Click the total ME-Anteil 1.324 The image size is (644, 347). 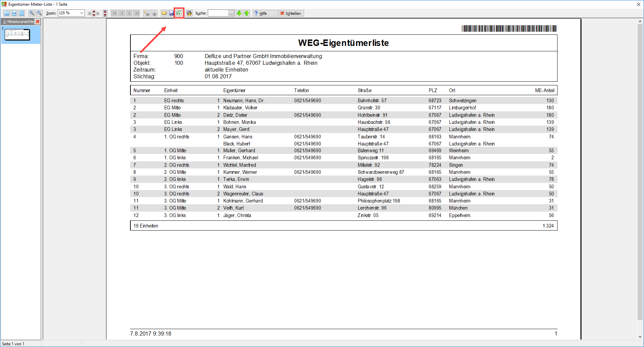click(548, 226)
